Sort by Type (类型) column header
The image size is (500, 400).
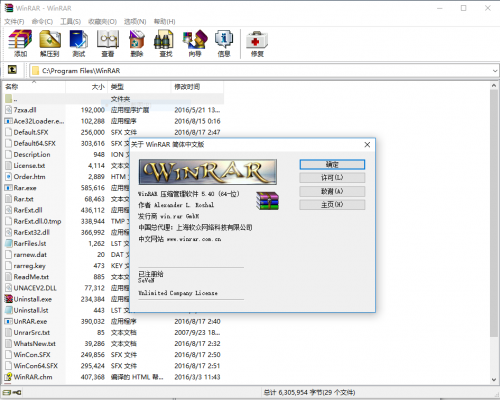coord(139,87)
